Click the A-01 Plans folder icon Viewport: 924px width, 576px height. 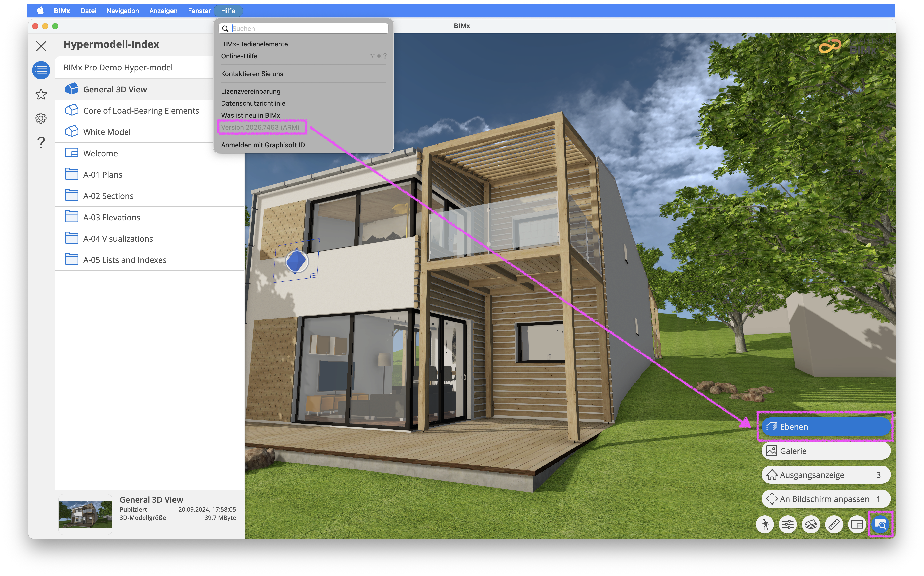(x=72, y=174)
